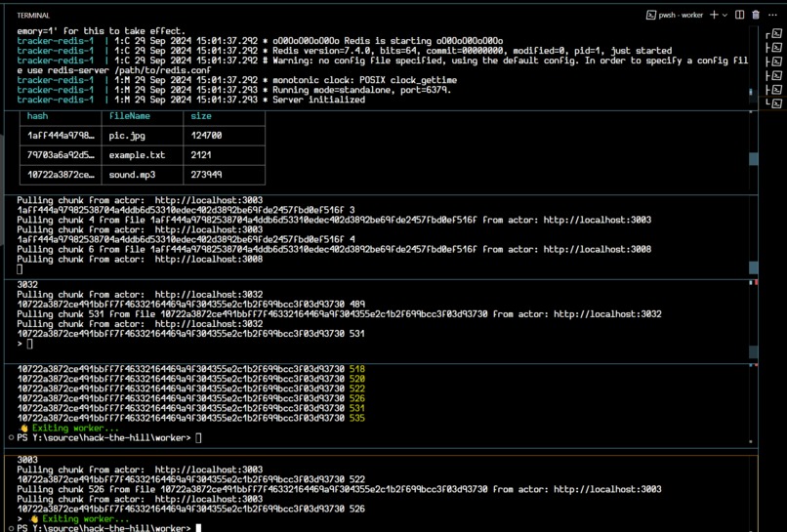Create a new terminal with plus icon
787x532 pixels.
714,15
